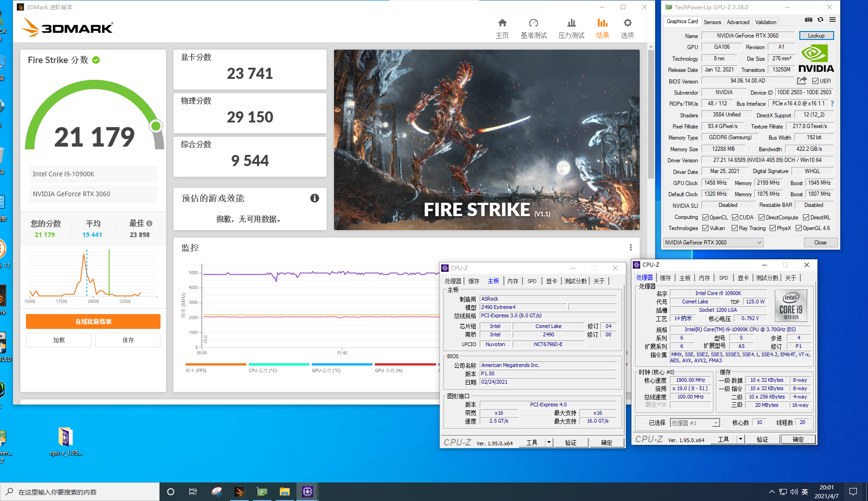Open the 缓存 tab in mainboard CPU-Z window

tap(474, 281)
